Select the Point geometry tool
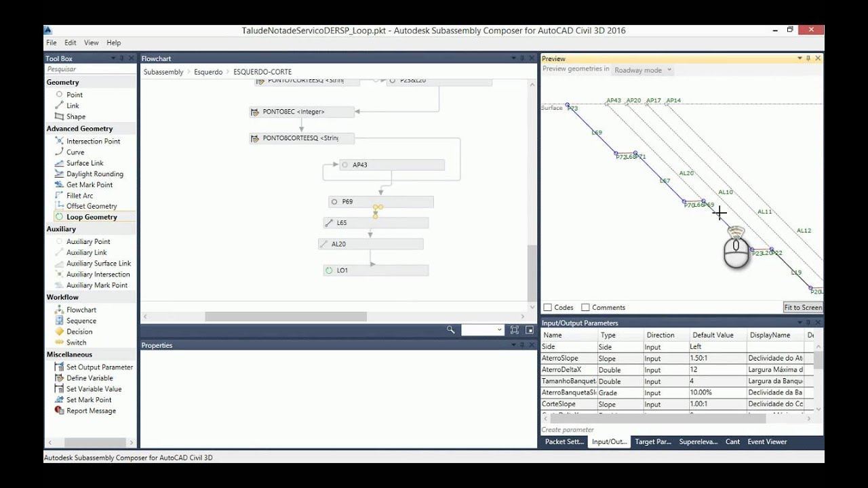Image resolution: width=868 pixels, height=488 pixels. tap(74, 95)
